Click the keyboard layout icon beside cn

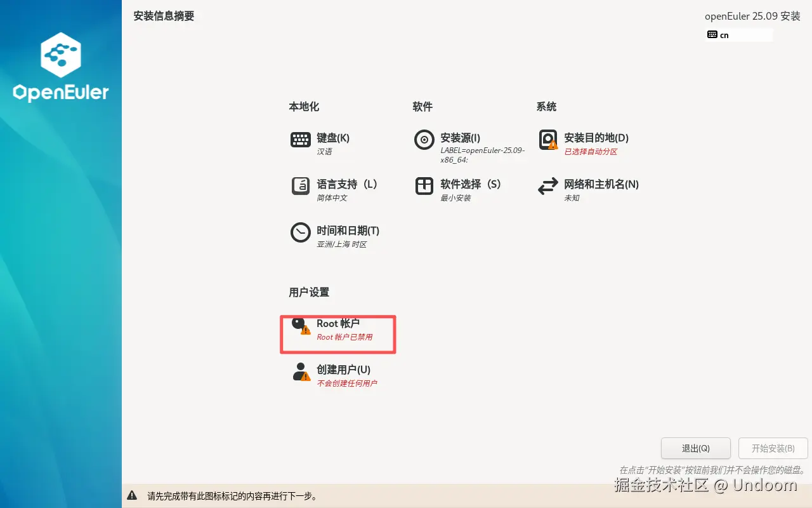tap(712, 35)
